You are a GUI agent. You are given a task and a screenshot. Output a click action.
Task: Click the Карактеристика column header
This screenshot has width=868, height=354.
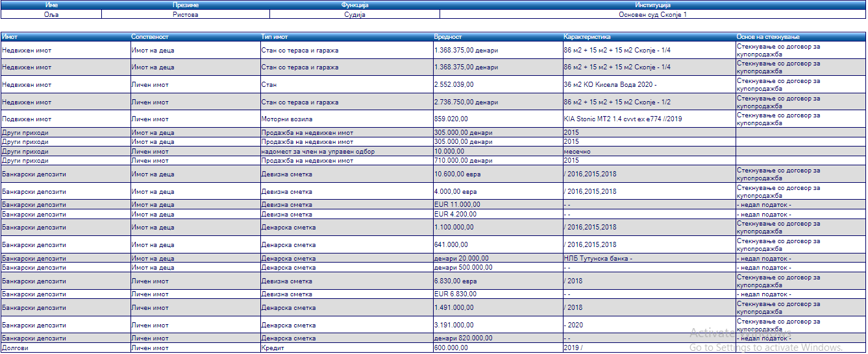(587, 37)
